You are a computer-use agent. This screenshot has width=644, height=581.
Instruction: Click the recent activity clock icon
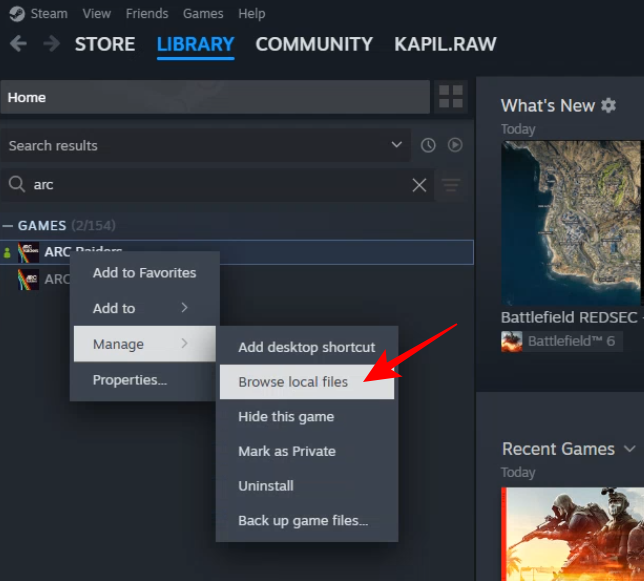pos(428,145)
